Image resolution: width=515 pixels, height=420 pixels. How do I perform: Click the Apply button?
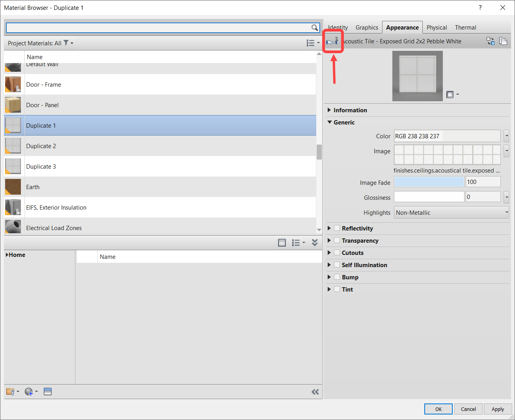(x=498, y=409)
